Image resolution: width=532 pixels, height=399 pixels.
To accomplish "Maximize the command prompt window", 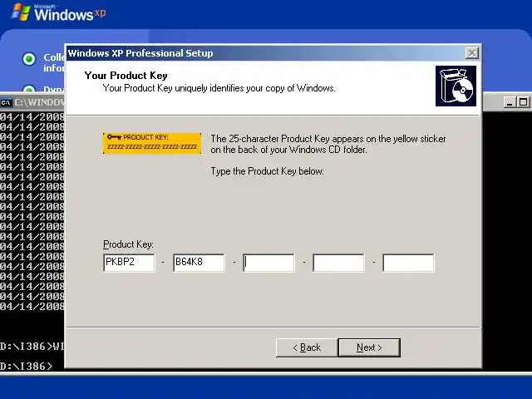I will tap(523, 102).
